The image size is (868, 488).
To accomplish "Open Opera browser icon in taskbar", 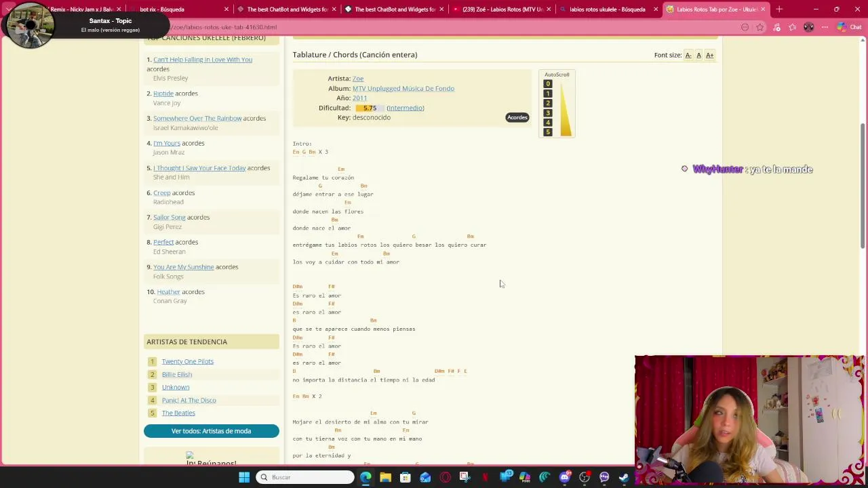I will click(x=445, y=477).
